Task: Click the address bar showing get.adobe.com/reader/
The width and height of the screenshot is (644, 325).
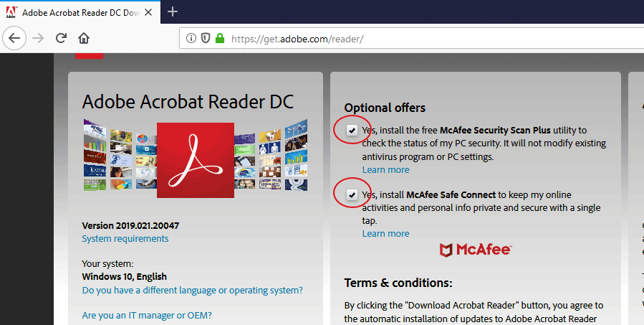Action: tap(411, 39)
